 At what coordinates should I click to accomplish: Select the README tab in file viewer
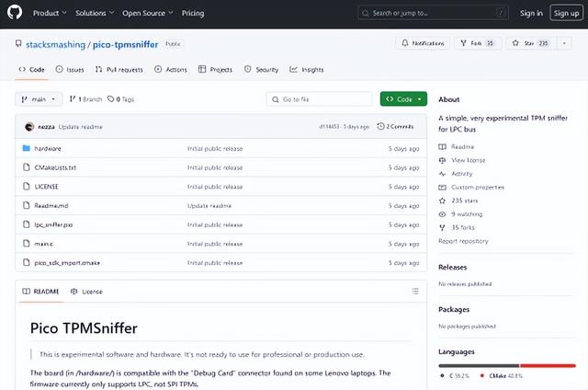coord(40,292)
